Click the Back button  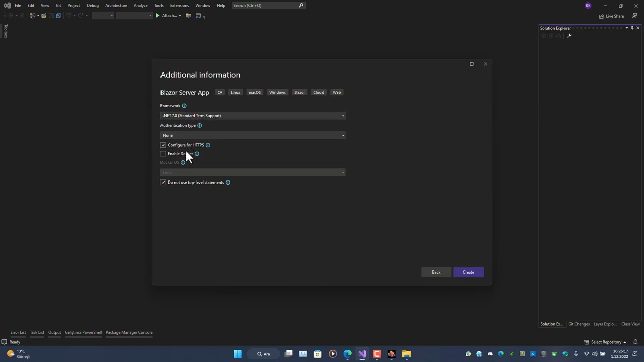436,272
